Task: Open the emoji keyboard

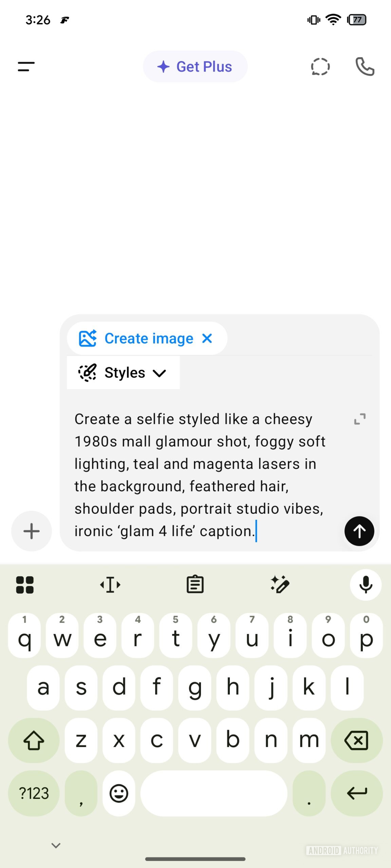Action: pyautogui.click(x=119, y=793)
